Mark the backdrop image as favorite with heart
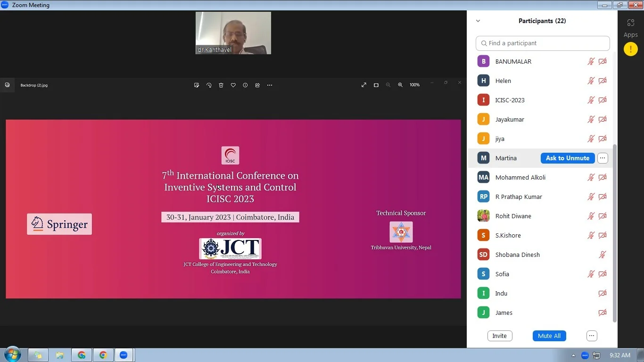The width and height of the screenshot is (644, 362). click(233, 85)
